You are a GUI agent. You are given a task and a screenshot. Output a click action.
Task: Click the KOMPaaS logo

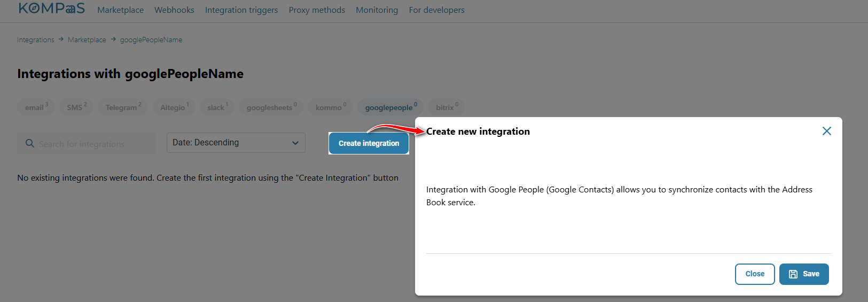[x=51, y=8]
